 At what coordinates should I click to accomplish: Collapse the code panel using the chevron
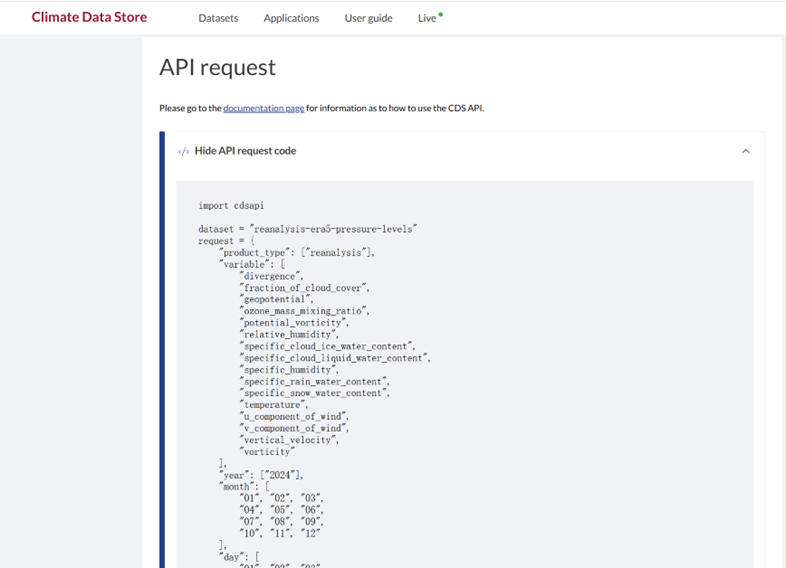click(745, 151)
